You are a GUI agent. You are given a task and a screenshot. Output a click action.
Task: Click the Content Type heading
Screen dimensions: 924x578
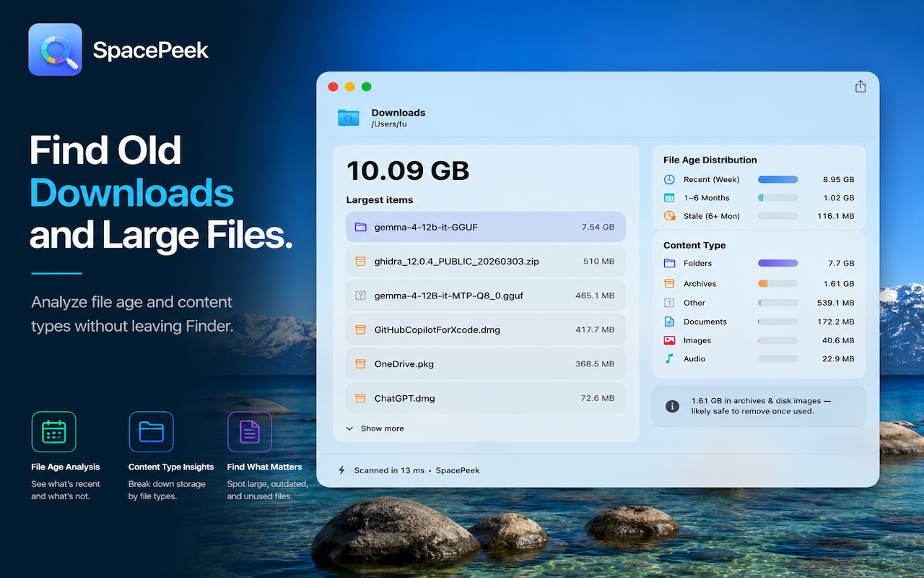(x=694, y=246)
